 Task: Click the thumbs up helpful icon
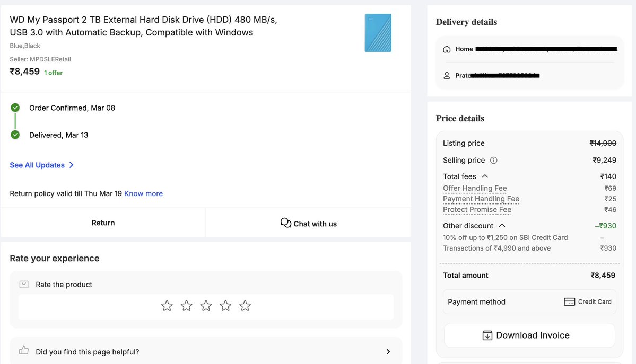coord(24,350)
